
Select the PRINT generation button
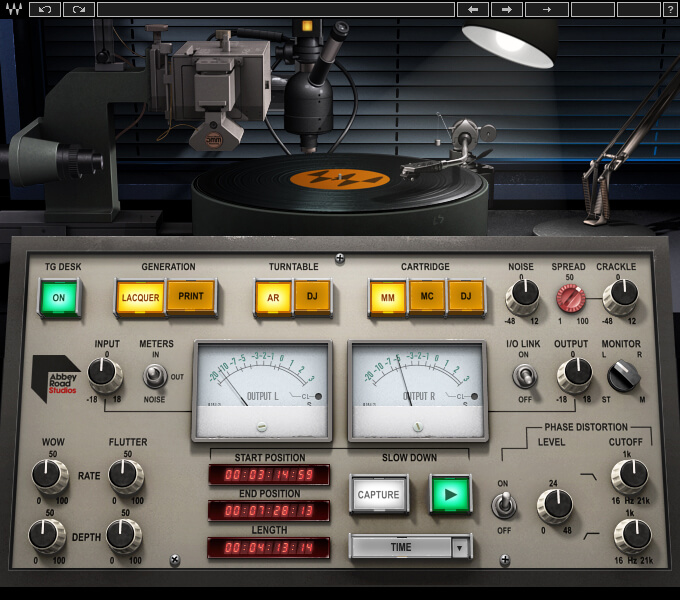pyautogui.click(x=191, y=297)
